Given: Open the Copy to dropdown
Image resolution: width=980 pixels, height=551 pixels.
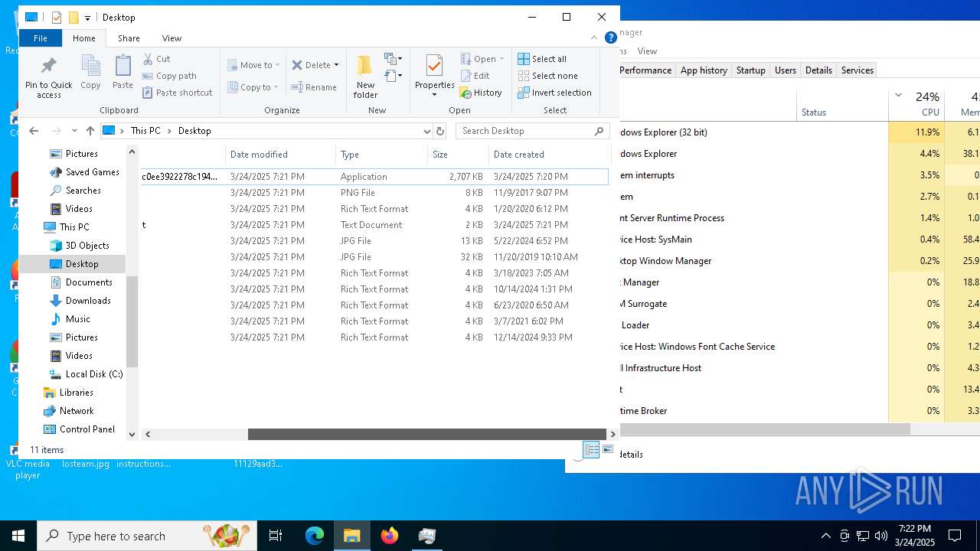Looking at the screenshot, I should (x=254, y=87).
